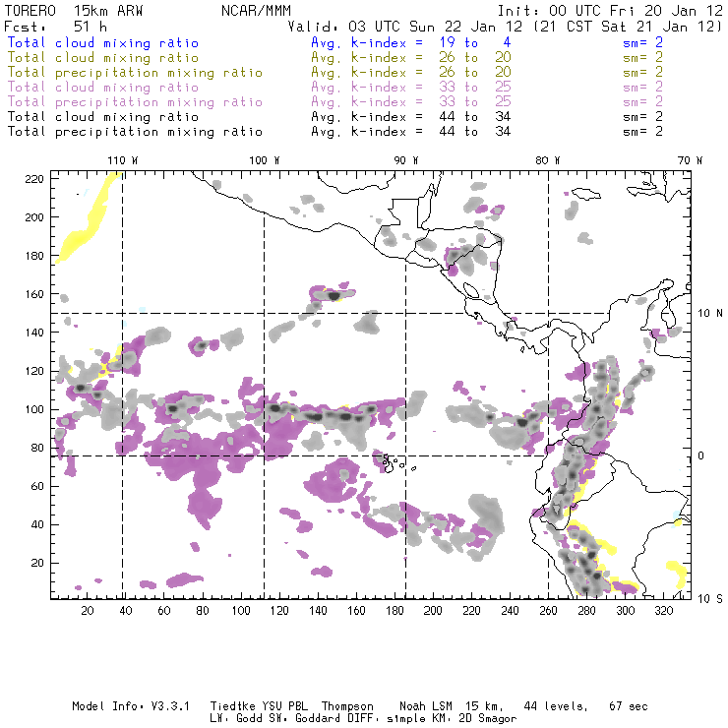
Task: Click the '100' y-axis tick label
Action: click(x=34, y=409)
